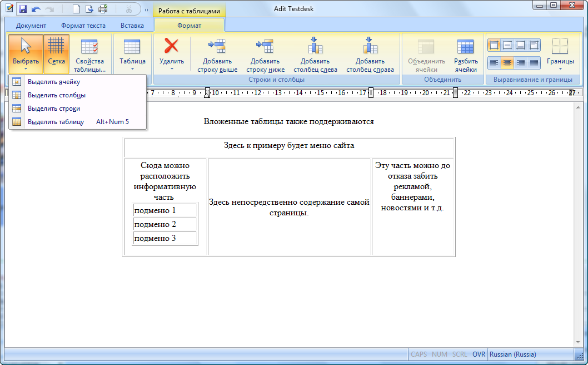Set cell vertical alignment to bottom
588x365 pixels.
click(521, 46)
